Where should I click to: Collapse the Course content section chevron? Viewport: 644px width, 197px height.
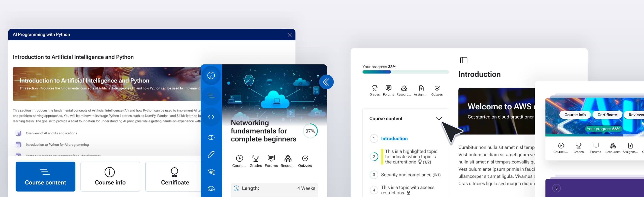[439, 119]
